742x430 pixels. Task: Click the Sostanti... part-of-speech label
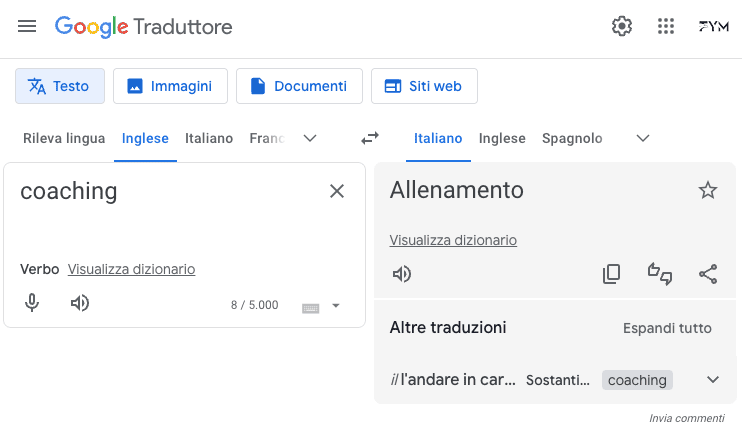558,380
